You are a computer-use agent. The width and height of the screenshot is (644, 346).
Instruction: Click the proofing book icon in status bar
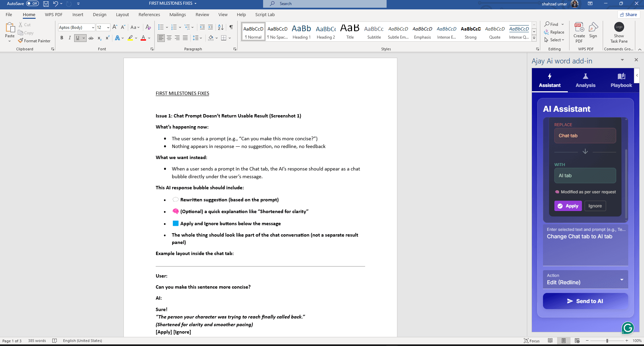coord(55,341)
